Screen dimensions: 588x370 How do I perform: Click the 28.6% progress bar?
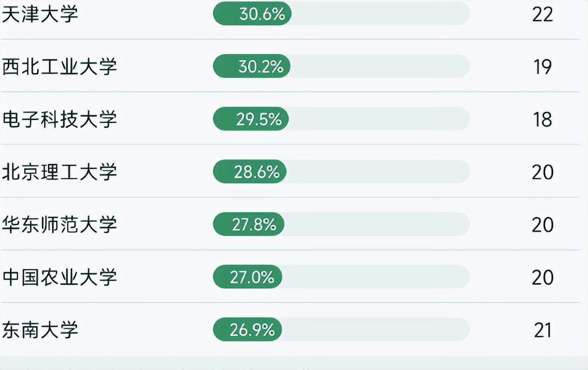coord(250,172)
